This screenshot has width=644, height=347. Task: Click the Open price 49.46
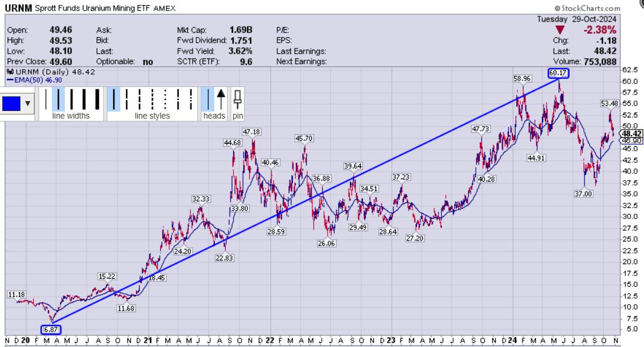pos(61,30)
